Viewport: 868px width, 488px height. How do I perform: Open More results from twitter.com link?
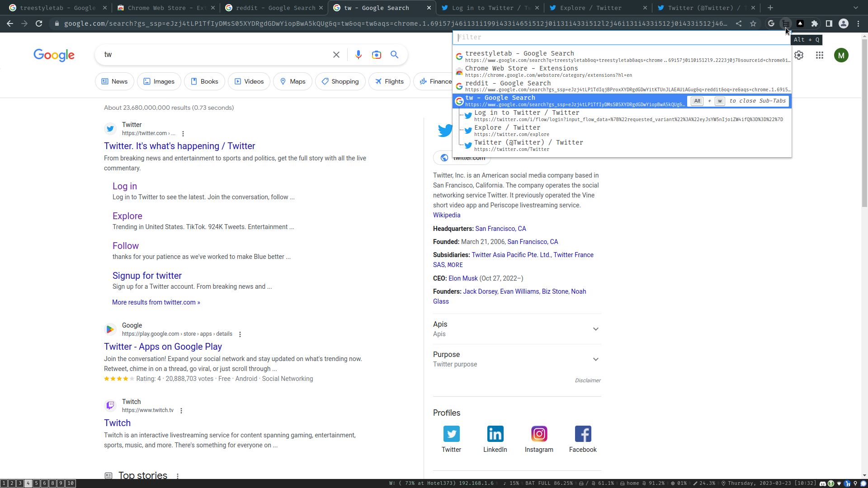[156, 302]
